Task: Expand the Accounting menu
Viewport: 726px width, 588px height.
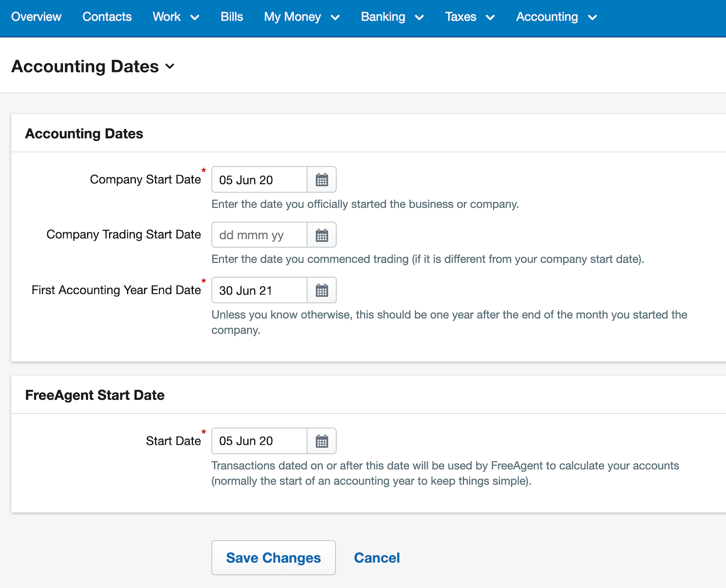Action: point(556,17)
